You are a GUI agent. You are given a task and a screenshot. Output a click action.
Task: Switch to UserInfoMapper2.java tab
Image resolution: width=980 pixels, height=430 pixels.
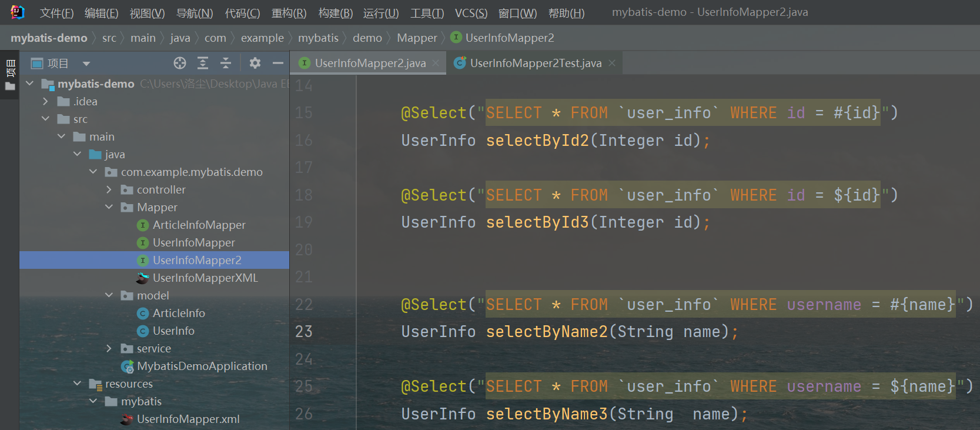[370, 63]
